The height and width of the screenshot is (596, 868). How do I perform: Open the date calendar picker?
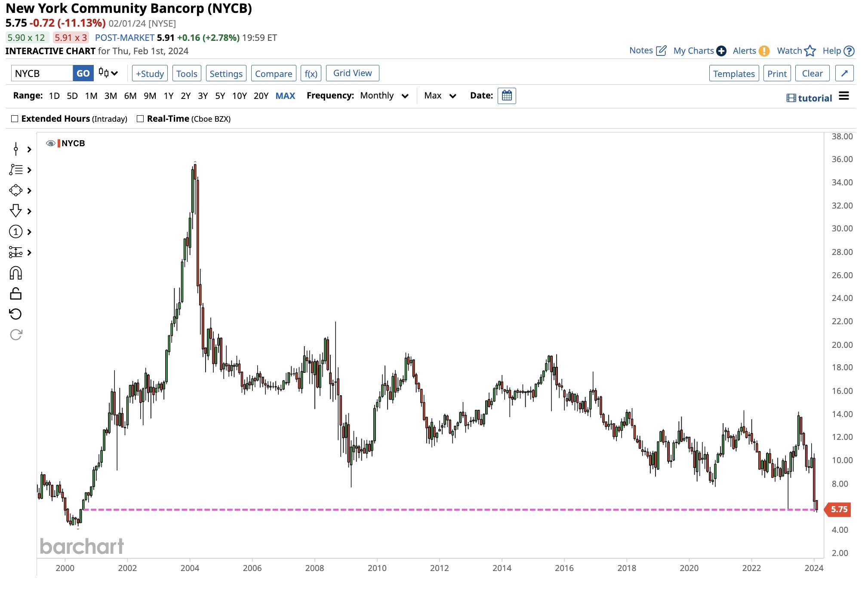507,96
